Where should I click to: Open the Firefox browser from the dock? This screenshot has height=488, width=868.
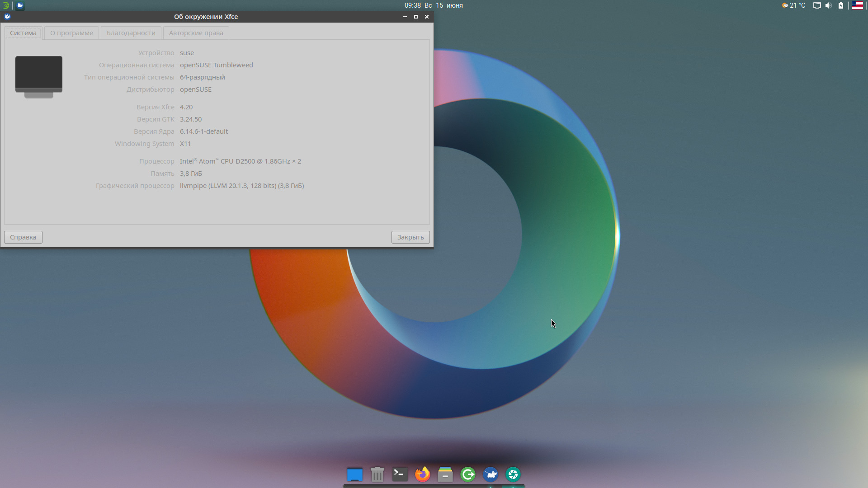click(x=422, y=474)
